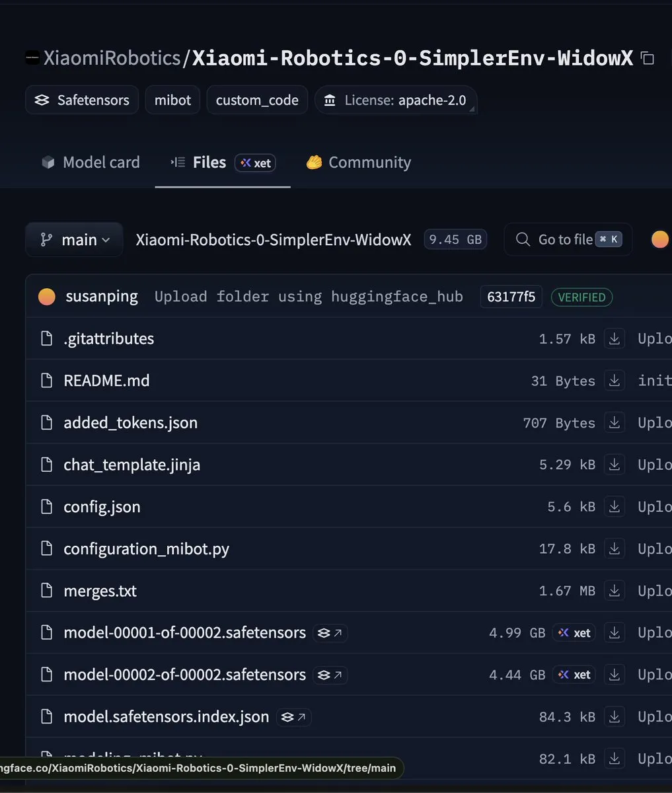Image resolution: width=672 pixels, height=793 pixels.
Task: Click safetensors viewer icon for model-00001-of-00002
Action: click(330, 633)
